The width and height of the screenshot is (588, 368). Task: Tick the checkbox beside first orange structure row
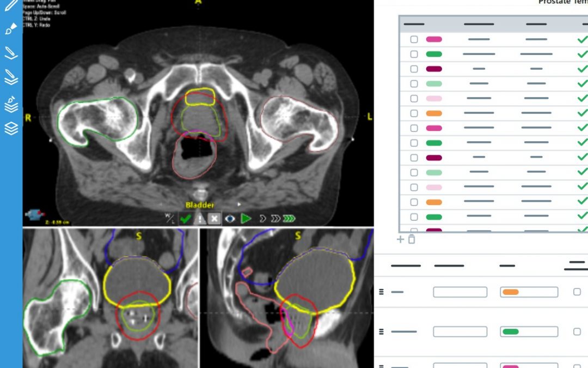click(x=414, y=113)
